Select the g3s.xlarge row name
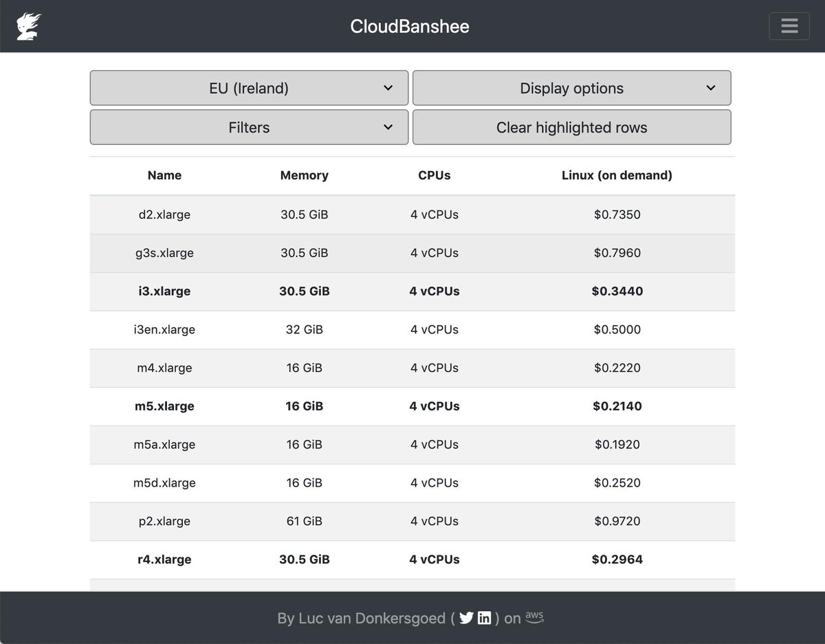 (x=164, y=253)
